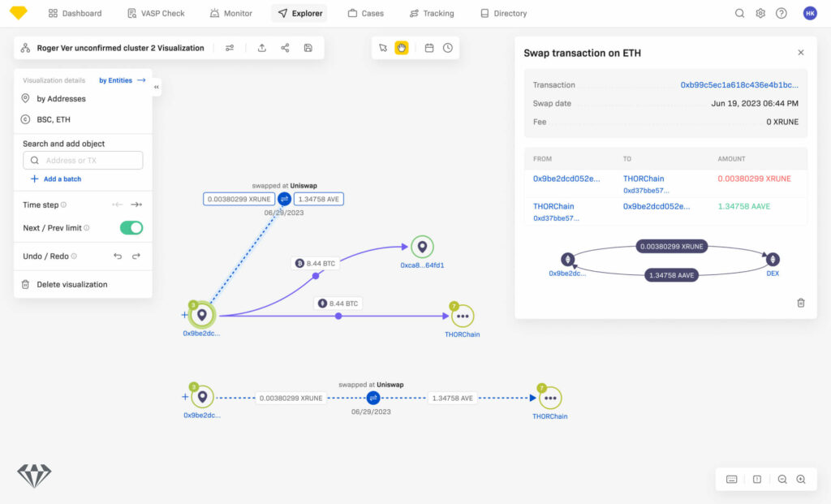Step time forward arrow

coord(136,205)
